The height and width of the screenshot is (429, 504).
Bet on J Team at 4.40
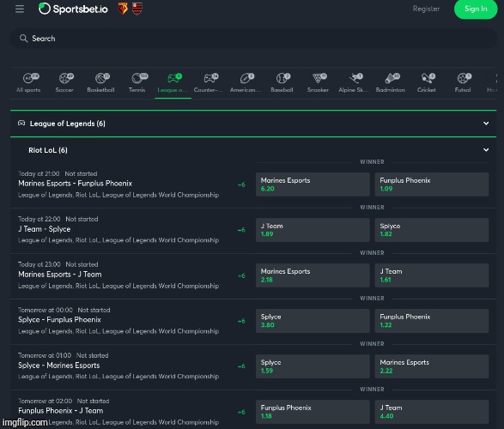[x=432, y=412]
